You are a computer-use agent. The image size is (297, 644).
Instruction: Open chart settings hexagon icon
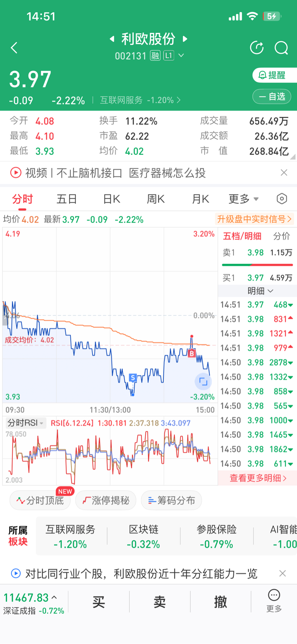(x=282, y=199)
